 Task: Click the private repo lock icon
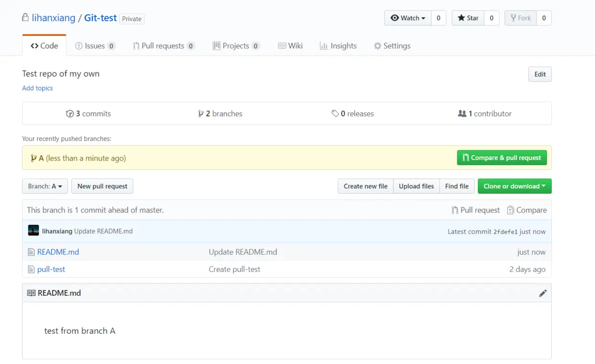[x=25, y=18]
